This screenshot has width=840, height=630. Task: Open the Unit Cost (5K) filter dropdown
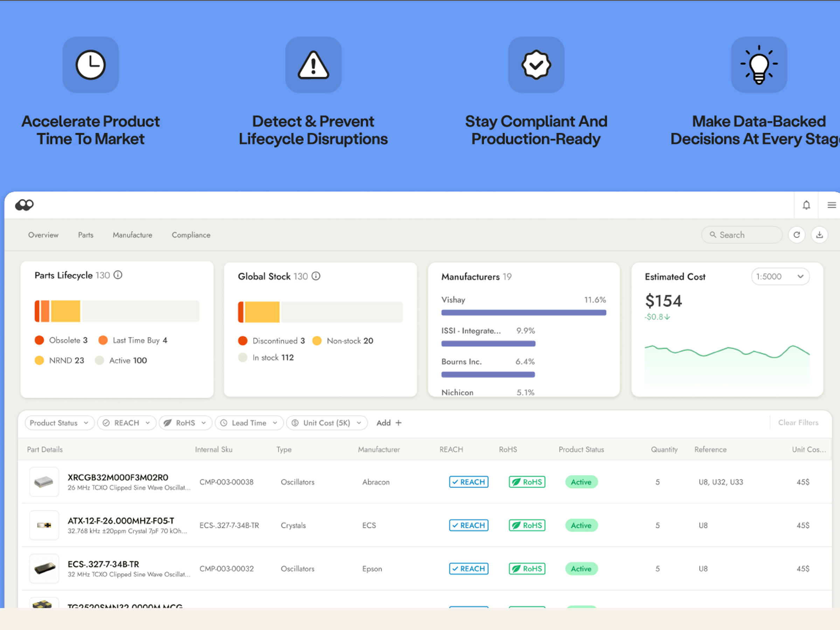(327, 423)
